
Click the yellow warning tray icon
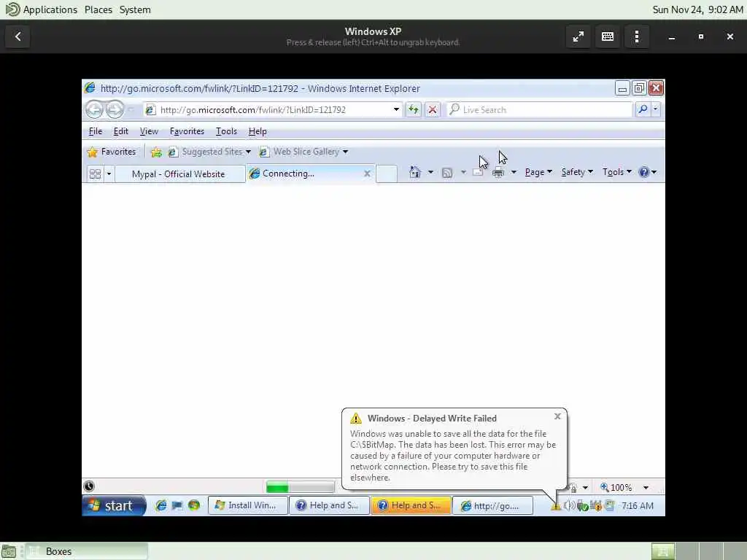pyautogui.click(x=555, y=506)
